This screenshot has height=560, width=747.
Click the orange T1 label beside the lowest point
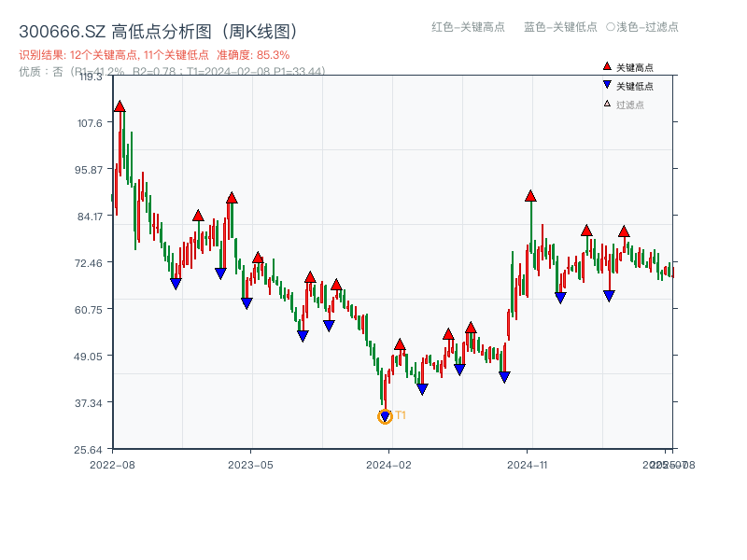point(401,415)
